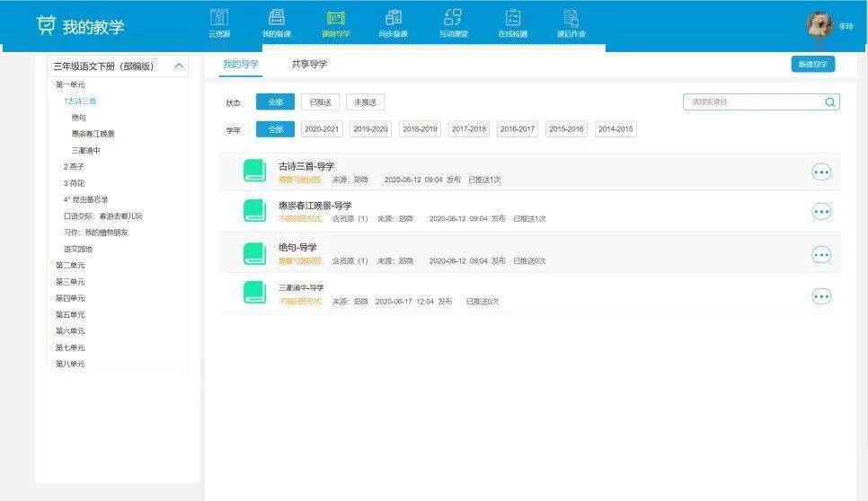Select the highlighted 课前导学 icon
Image resolution: width=868 pixels, height=501 pixels.
coord(335,18)
